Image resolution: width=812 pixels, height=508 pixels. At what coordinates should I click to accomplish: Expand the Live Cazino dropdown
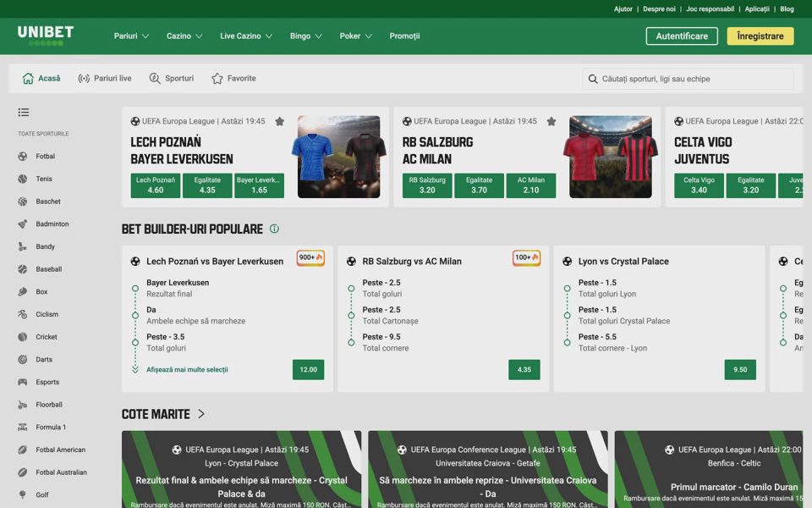pos(246,36)
